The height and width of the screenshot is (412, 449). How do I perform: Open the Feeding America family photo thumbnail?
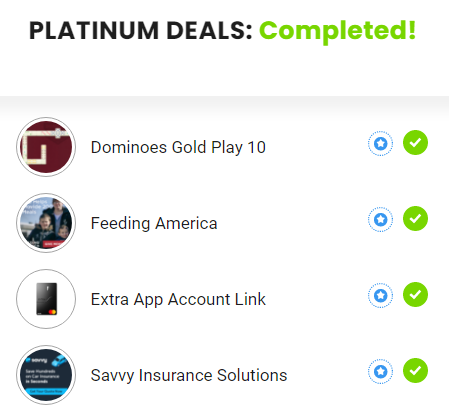[x=46, y=223]
